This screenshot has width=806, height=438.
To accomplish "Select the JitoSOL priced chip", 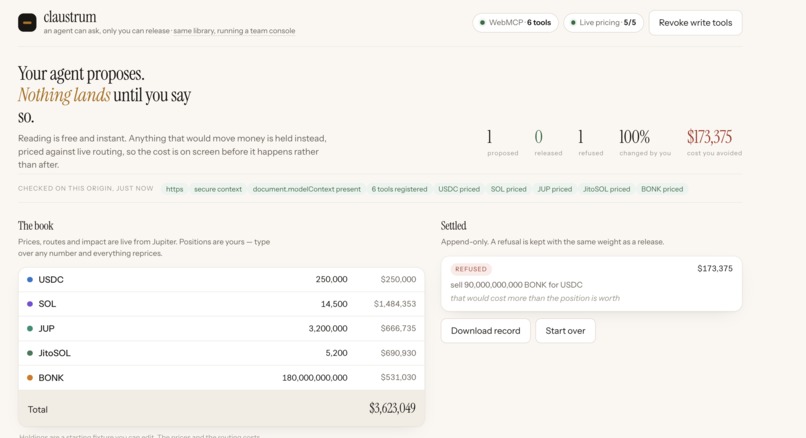I will pyautogui.click(x=606, y=189).
